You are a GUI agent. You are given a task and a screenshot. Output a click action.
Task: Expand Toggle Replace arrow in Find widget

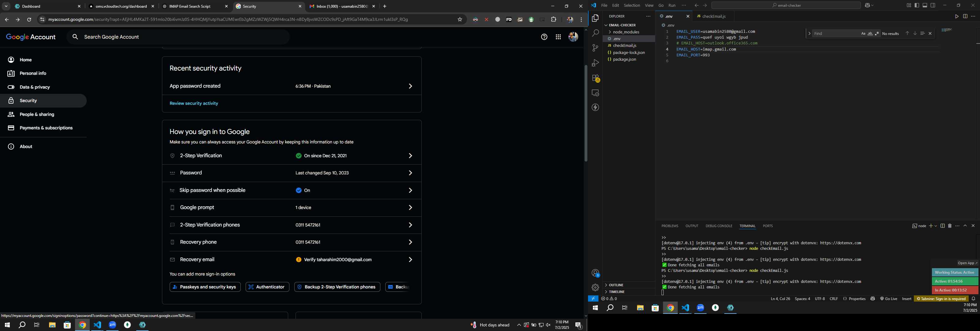[809, 33]
